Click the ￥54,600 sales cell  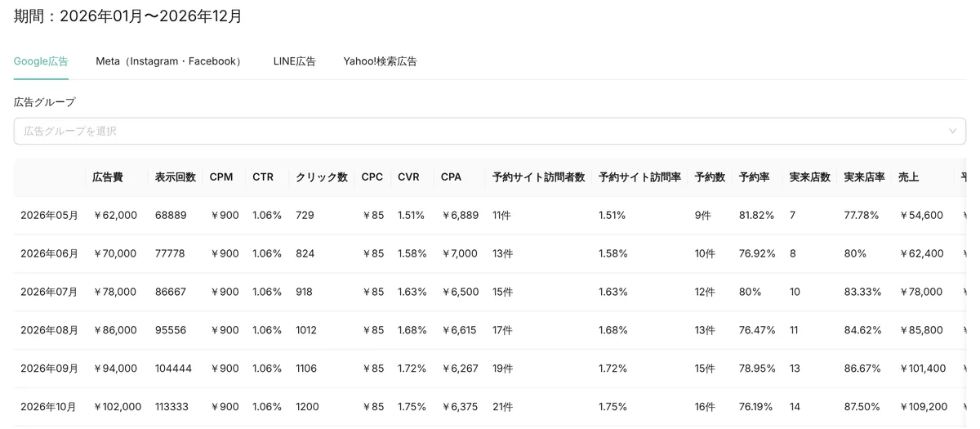[x=920, y=216]
